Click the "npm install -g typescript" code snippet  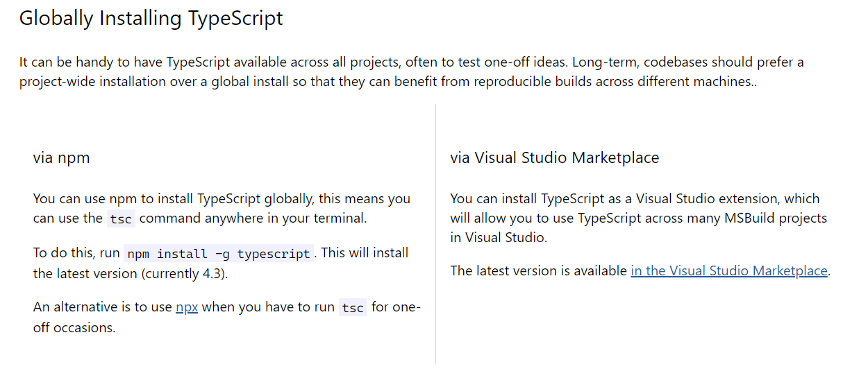[219, 253]
